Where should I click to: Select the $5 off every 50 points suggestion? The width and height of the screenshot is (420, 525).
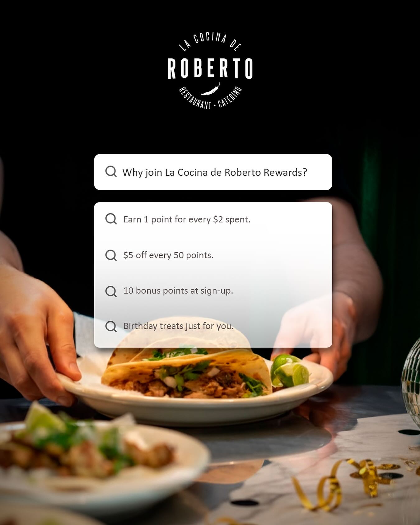tap(213, 255)
